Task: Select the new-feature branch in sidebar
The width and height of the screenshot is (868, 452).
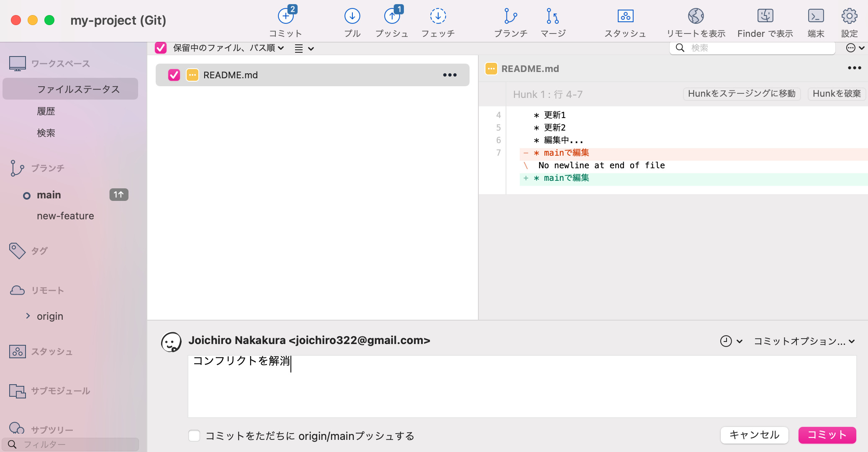Action: tap(65, 216)
